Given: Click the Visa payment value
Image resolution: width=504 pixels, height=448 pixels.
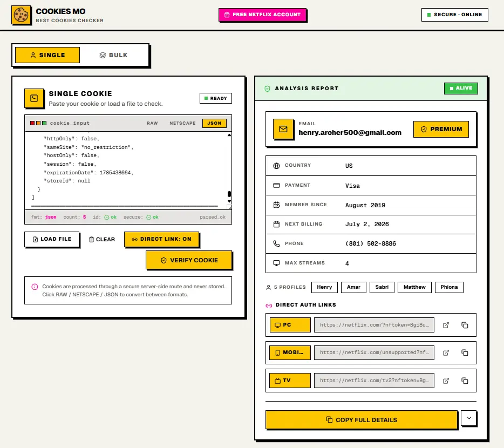Looking at the screenshot, I should [x=352, y=186].
